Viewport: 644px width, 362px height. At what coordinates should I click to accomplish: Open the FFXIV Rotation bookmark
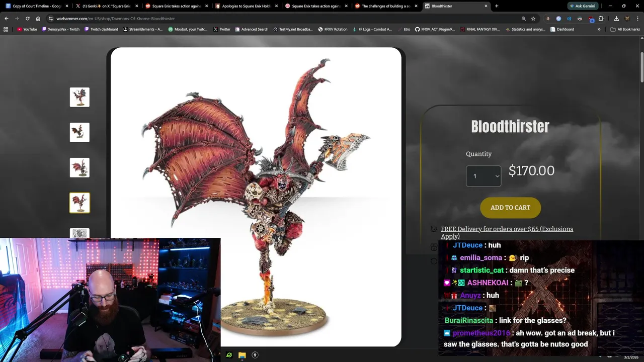click(333, 29)
